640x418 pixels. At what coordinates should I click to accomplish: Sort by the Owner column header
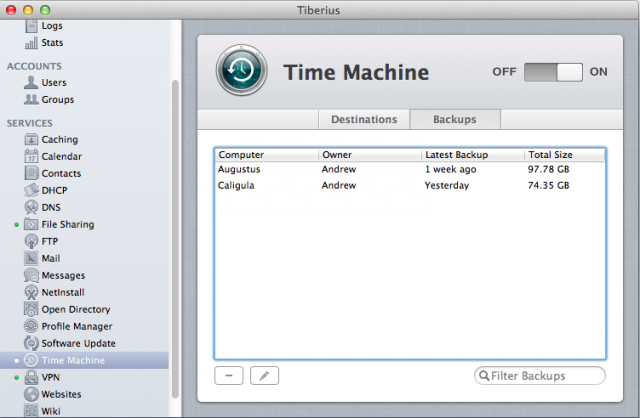click(x=370, y=155)
